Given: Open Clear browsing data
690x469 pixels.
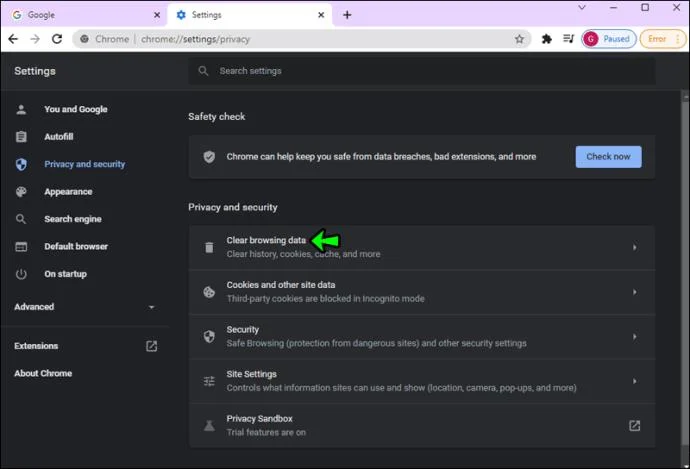Looking at the screenshot, I should [x=422, y=247].
